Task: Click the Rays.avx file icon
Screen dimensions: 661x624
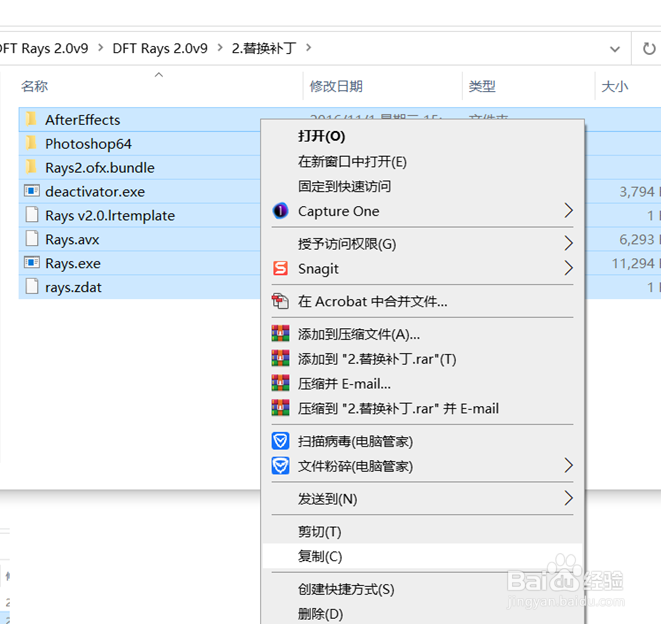Action: click(32, 239)
